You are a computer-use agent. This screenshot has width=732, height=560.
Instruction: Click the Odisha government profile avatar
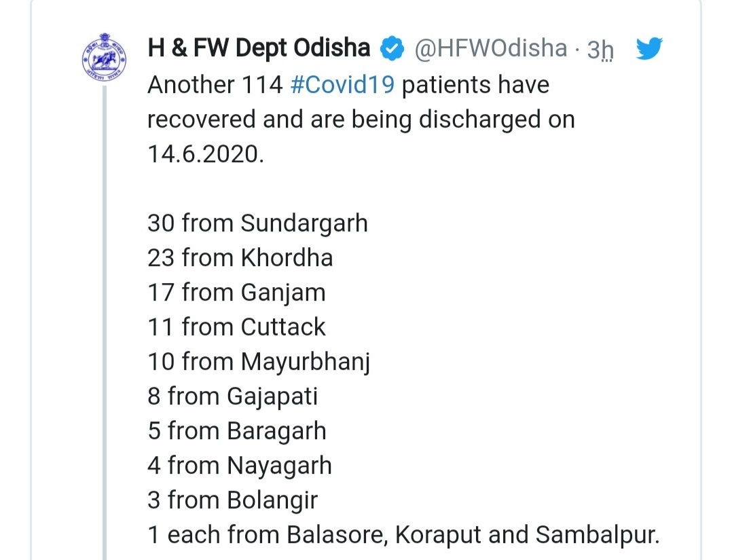coord(104,56)
